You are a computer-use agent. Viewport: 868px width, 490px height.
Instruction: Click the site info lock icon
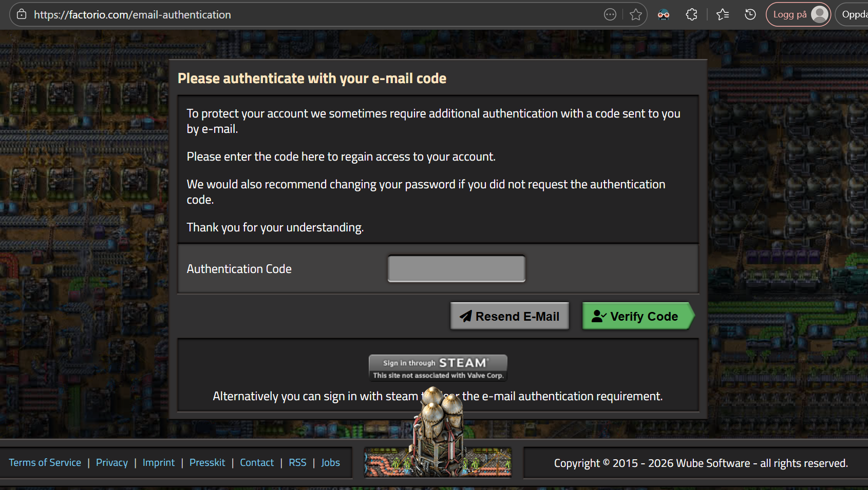pos(22,14)
